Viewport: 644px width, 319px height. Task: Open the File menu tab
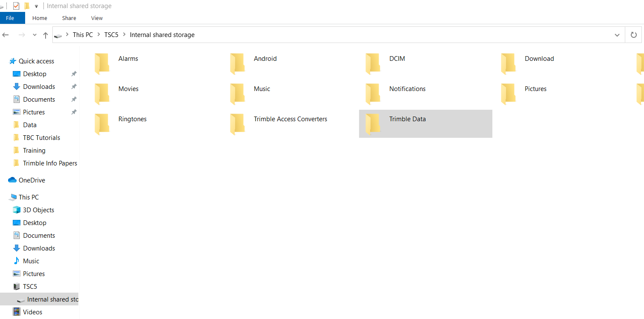[10, 18]
